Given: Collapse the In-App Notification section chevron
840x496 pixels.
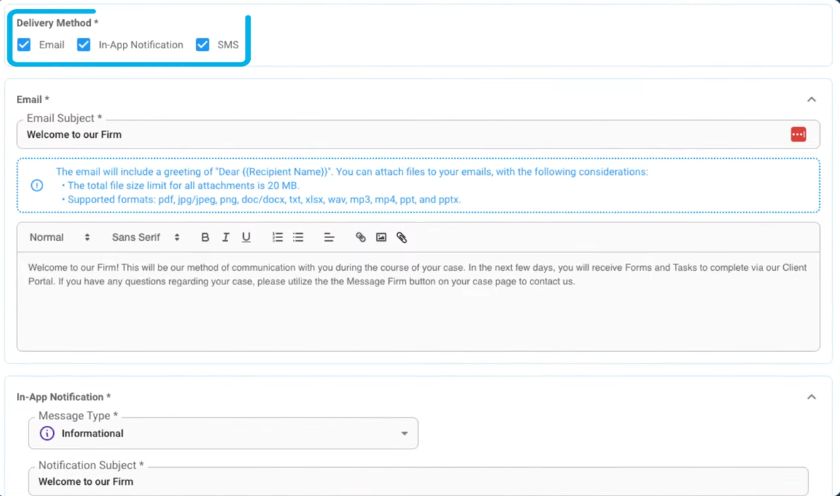Looking at the screenshot, I should (x=811, y=397).
